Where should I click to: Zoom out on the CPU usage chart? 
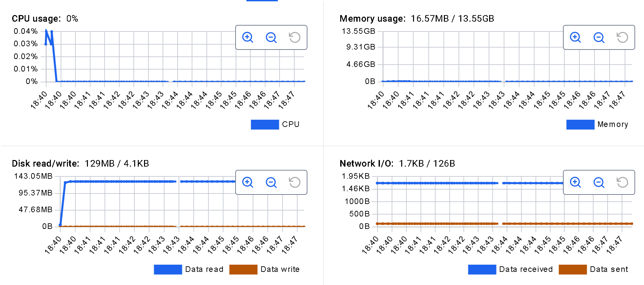271,37
